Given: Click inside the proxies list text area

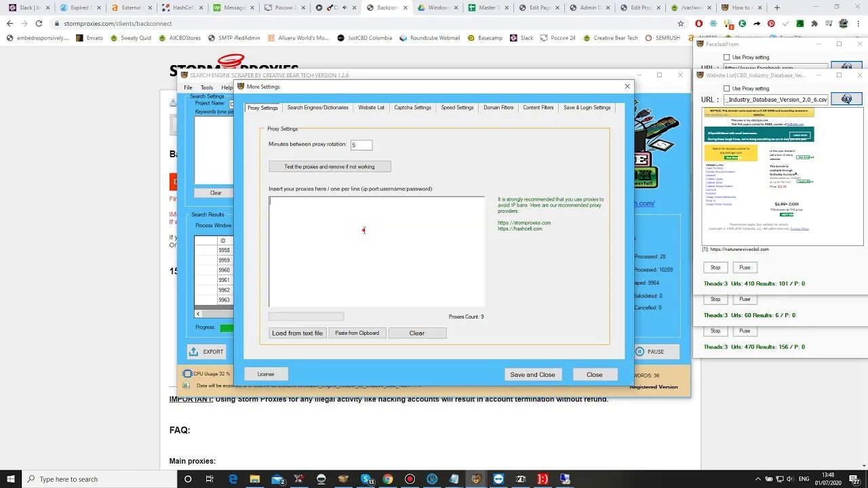Looking at the screenshot, I should [x=376, y=252].
